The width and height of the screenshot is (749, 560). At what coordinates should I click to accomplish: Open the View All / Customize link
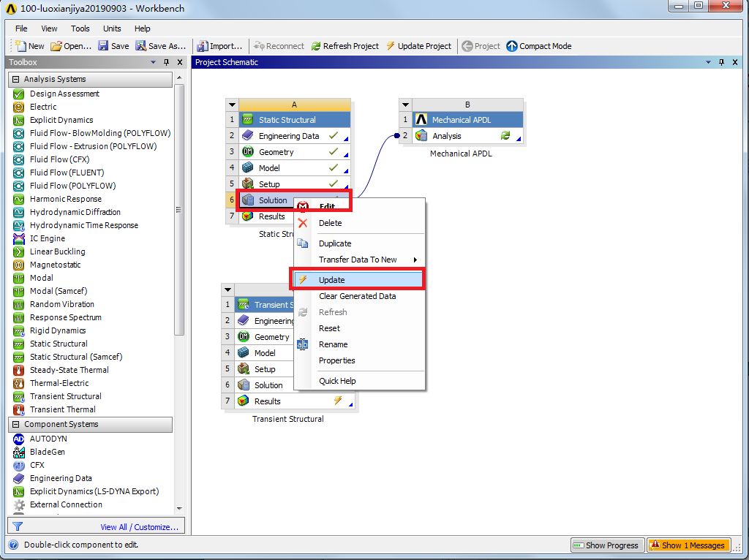point(139,526)
